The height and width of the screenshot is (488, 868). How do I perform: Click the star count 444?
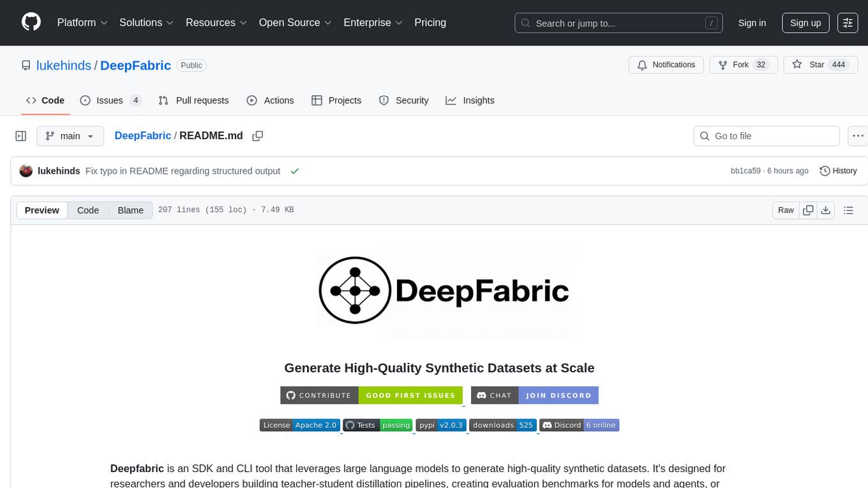(839, 65)
